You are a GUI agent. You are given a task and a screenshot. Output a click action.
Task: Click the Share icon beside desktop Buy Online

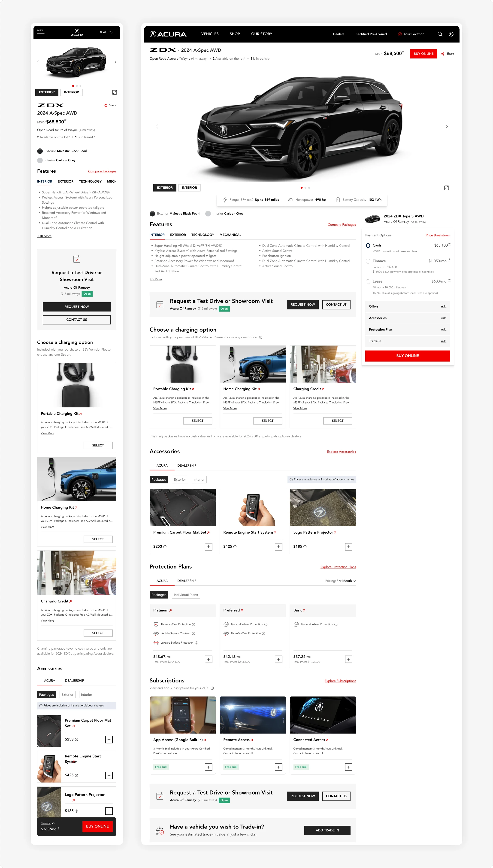click(443, 54)
